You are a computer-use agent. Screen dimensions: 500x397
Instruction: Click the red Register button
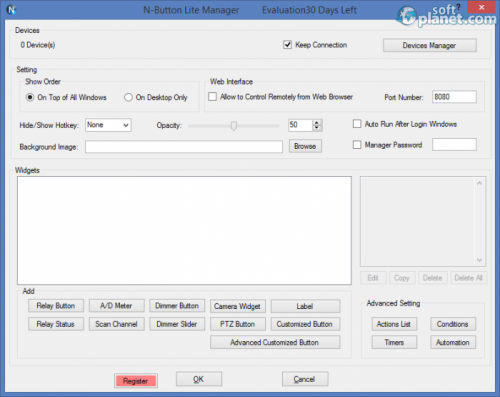[x=136, y=381]
